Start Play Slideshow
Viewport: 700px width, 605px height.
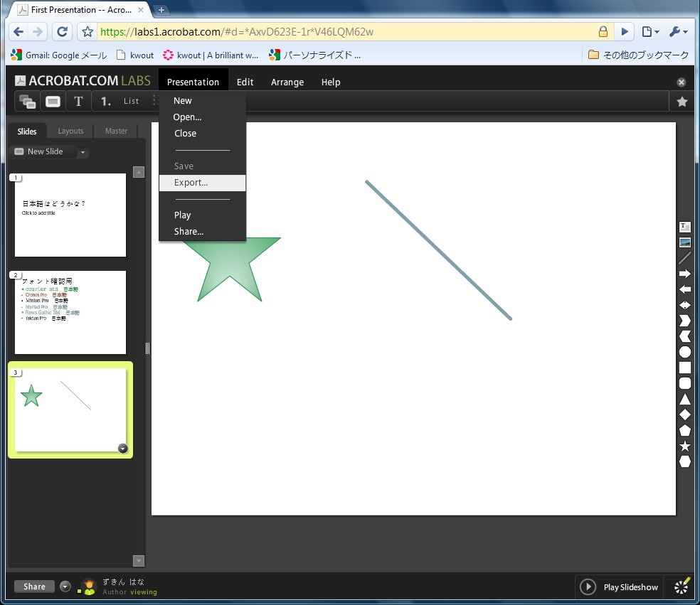pos(619,587)
